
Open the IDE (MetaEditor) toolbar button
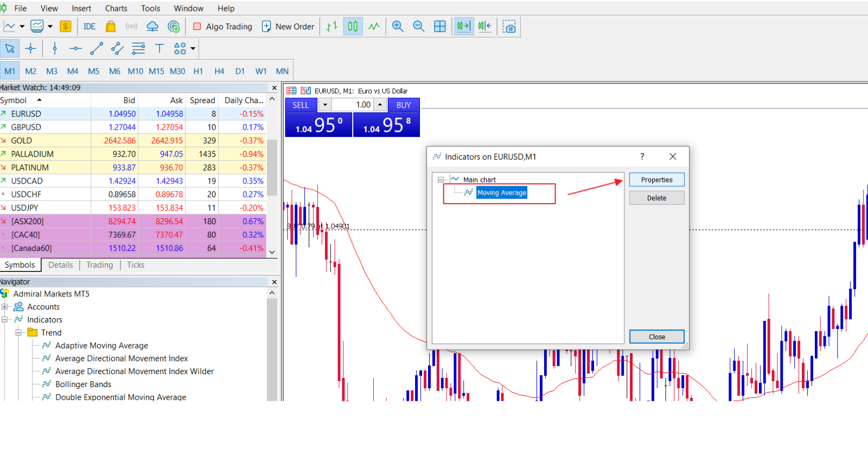pos(90,27)
